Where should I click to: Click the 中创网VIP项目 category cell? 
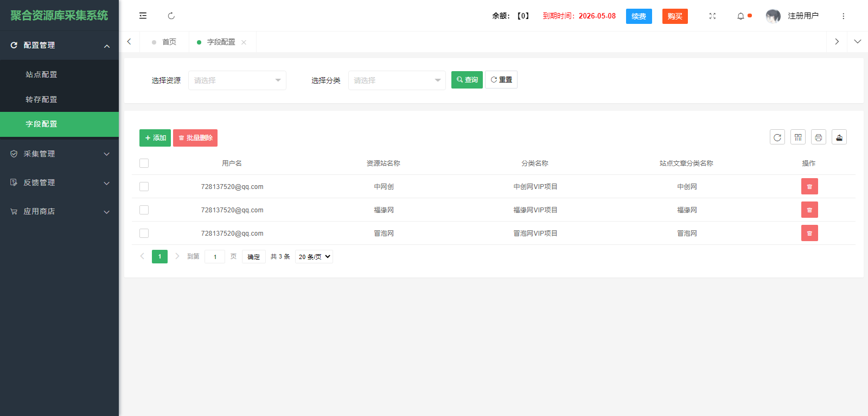[535, 187]
